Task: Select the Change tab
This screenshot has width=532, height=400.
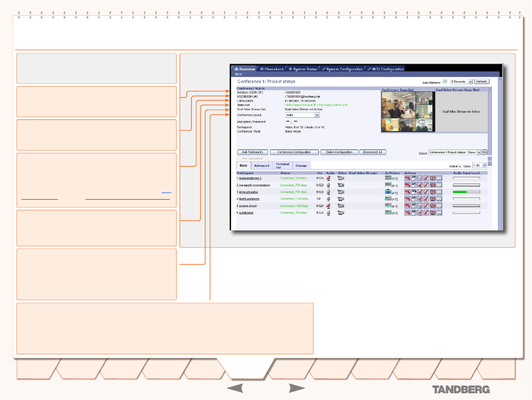Action: pyautogui.click(x=301, y=166)
